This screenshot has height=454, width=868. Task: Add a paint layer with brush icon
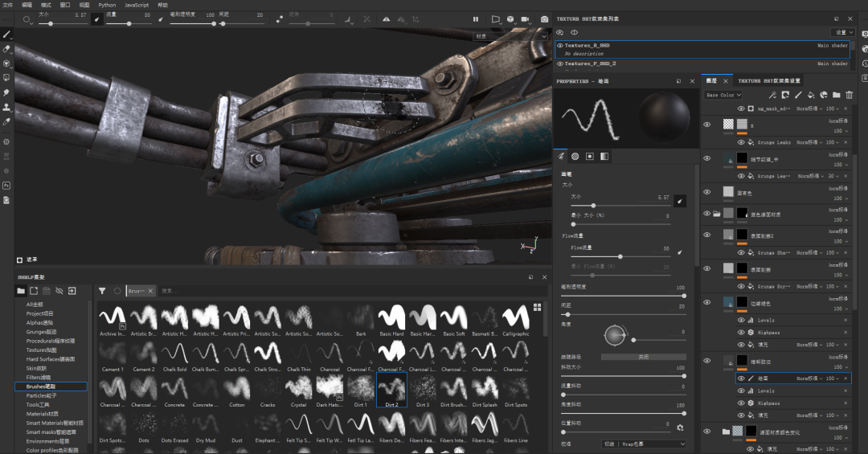[x=798, y=96]
